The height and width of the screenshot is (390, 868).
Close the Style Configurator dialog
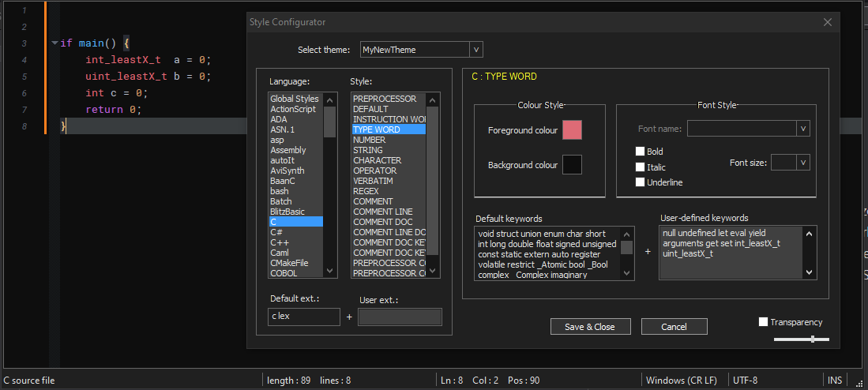tap(827, 22)
